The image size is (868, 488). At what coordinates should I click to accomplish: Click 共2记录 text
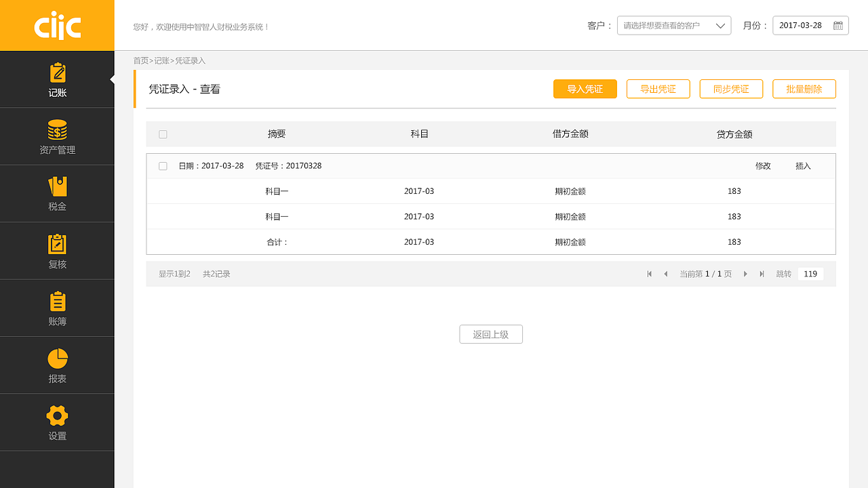[x=216, y=274]
